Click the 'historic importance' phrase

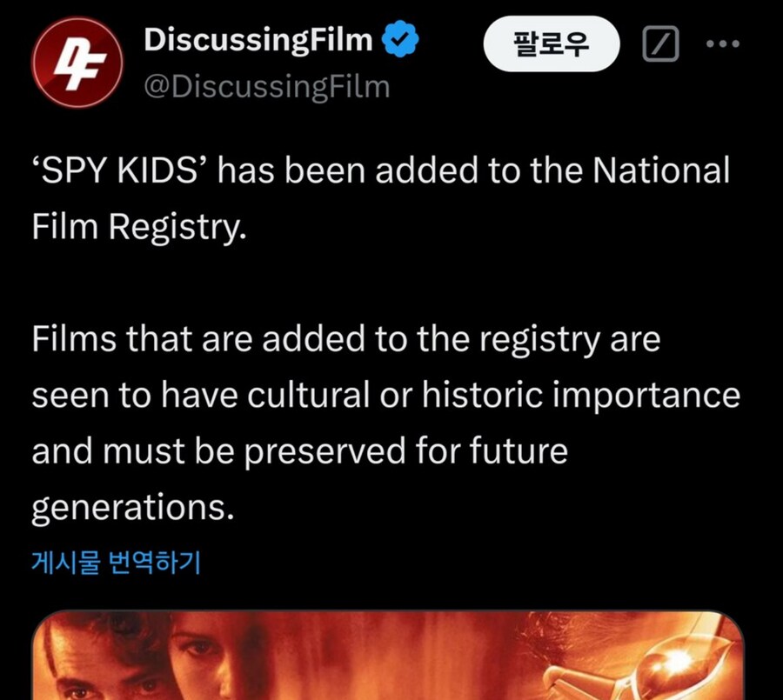point(581,396)
